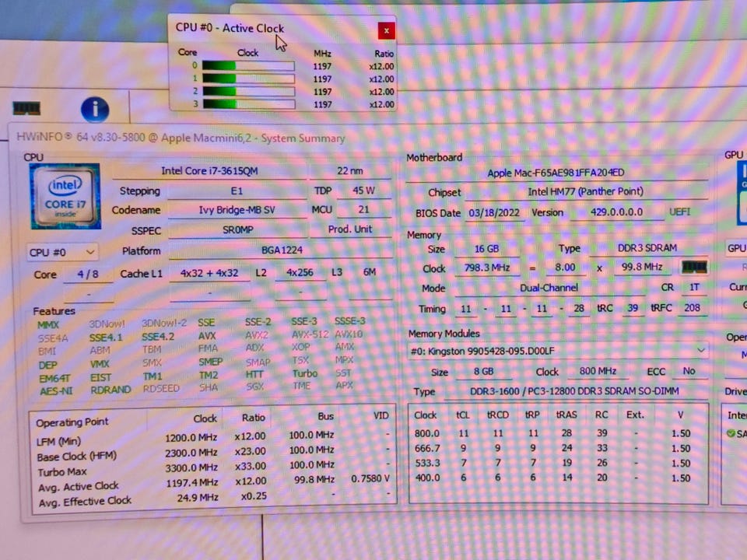
Task: Open the CPU #0 selector dropdown
Action: (62, 252)
